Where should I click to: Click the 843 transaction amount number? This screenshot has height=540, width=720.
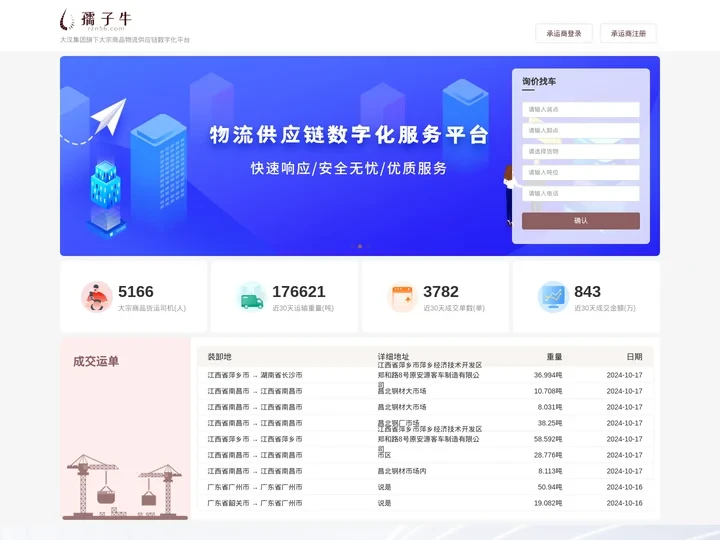coord(587,292)
